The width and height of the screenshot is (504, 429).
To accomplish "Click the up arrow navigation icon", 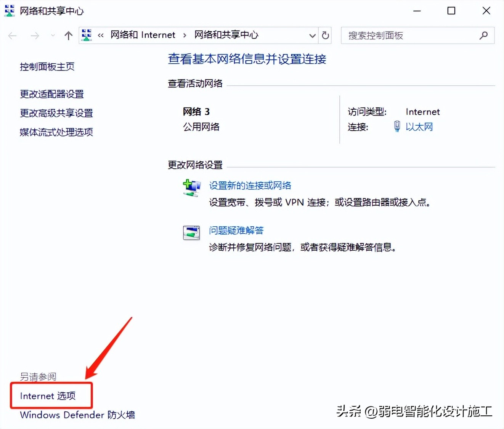I will coord(68,35).
